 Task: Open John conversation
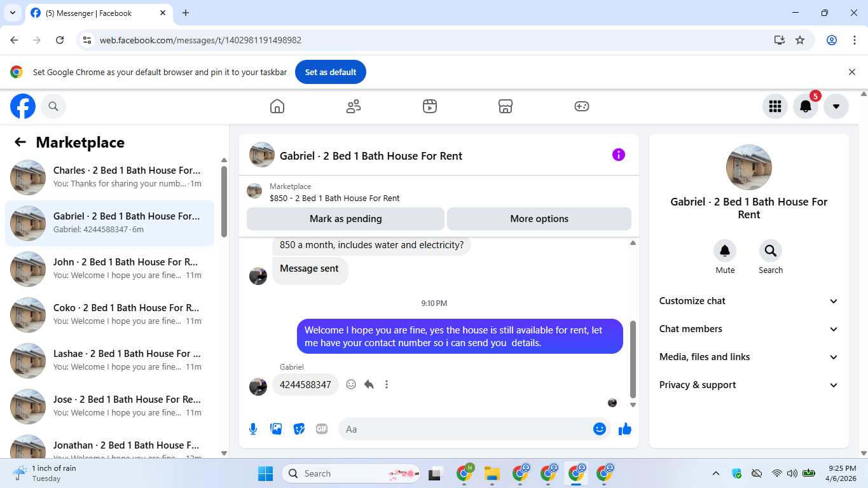109,268
